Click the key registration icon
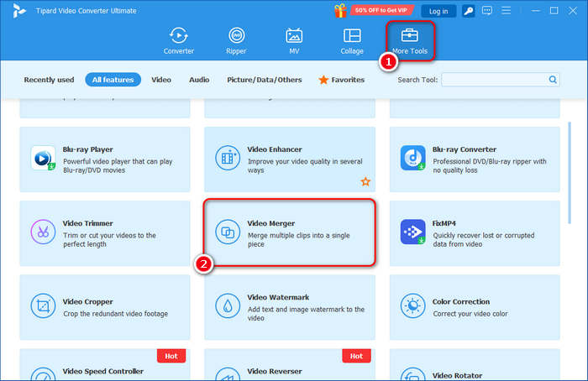Viewport: 588px width, 381px height. (x=469, y=11)
